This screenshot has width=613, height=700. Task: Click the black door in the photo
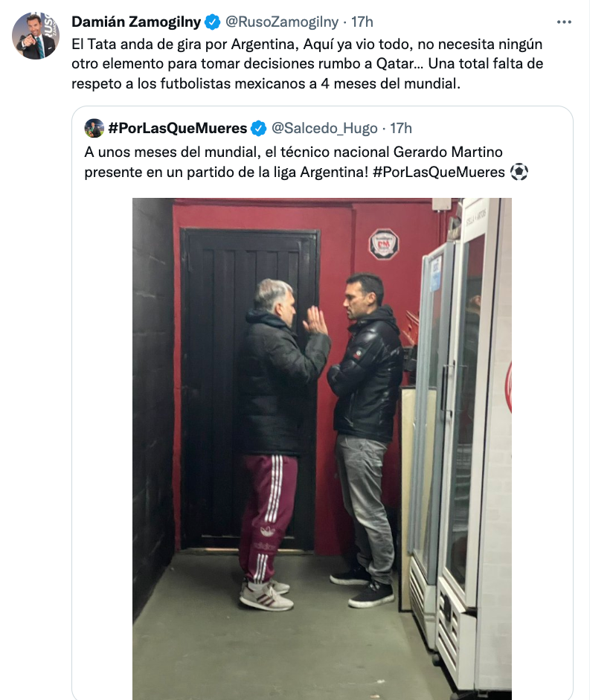(250, 388)
